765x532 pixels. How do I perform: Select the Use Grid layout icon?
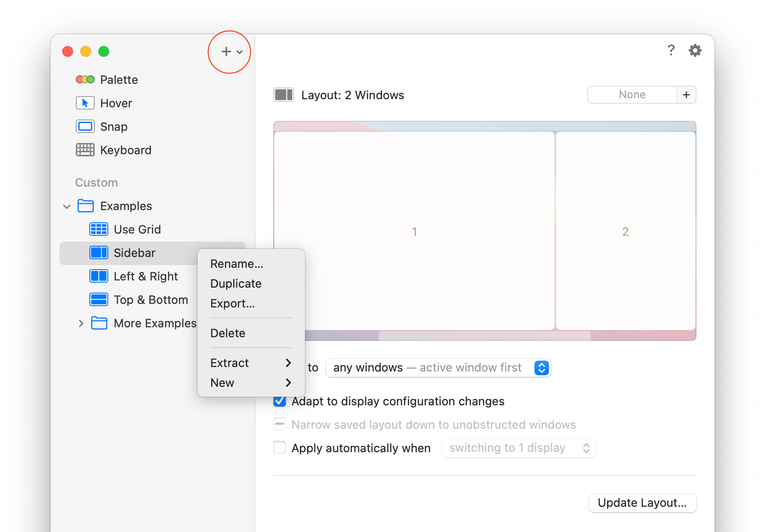(99, 229)
